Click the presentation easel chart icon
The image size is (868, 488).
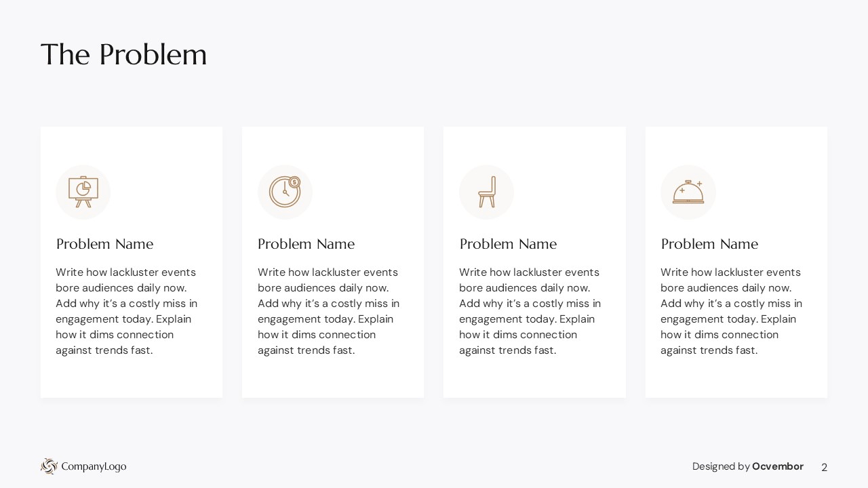(83, 192)
